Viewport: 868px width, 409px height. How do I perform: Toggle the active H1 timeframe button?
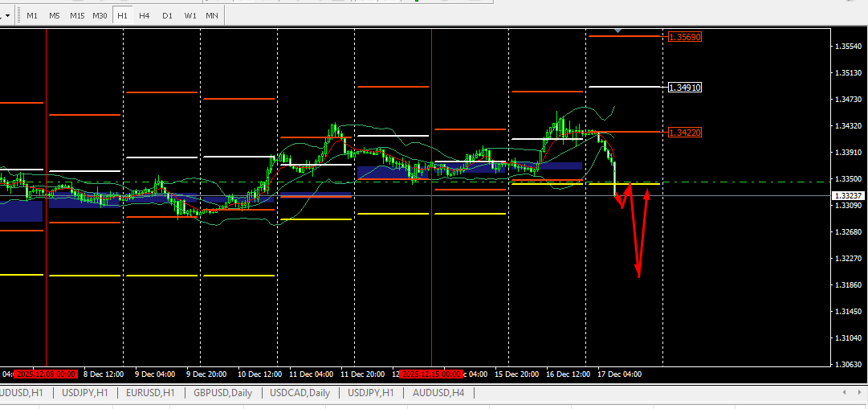point(122,15)
